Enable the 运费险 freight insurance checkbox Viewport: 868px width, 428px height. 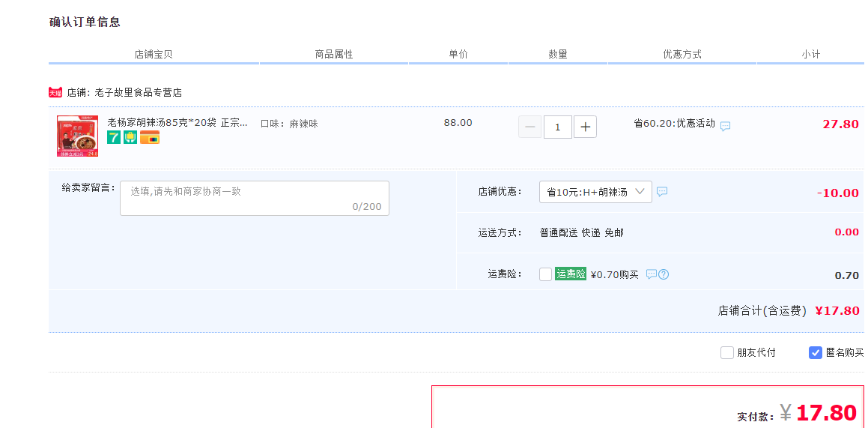point(545,274)
